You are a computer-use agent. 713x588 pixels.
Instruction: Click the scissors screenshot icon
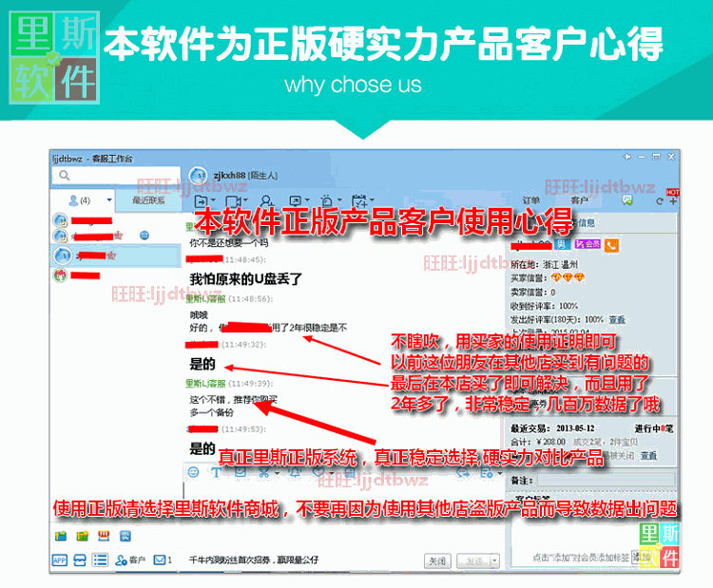click(264, 472)
